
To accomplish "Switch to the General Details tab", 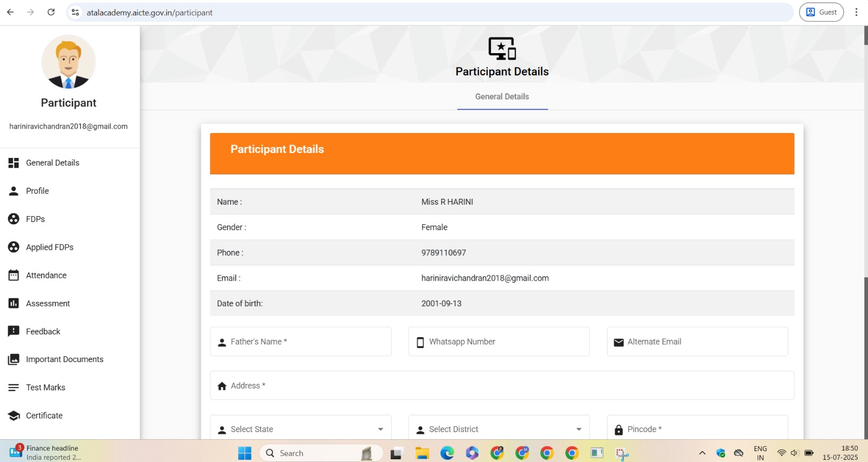I will coord(502,97).
